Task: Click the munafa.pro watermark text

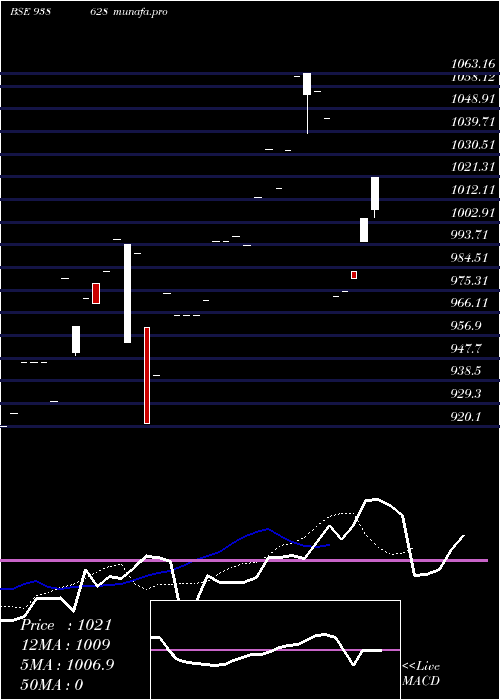Action: [141, 12]
